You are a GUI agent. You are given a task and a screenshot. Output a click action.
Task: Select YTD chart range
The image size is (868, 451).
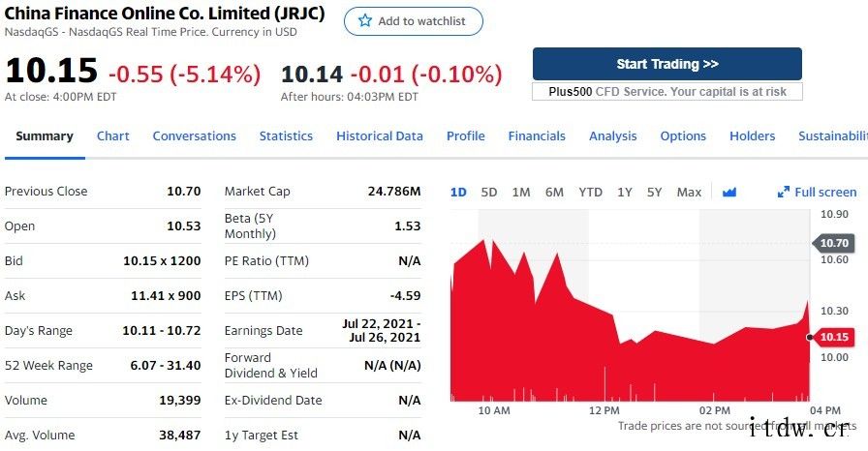[590, 192]
